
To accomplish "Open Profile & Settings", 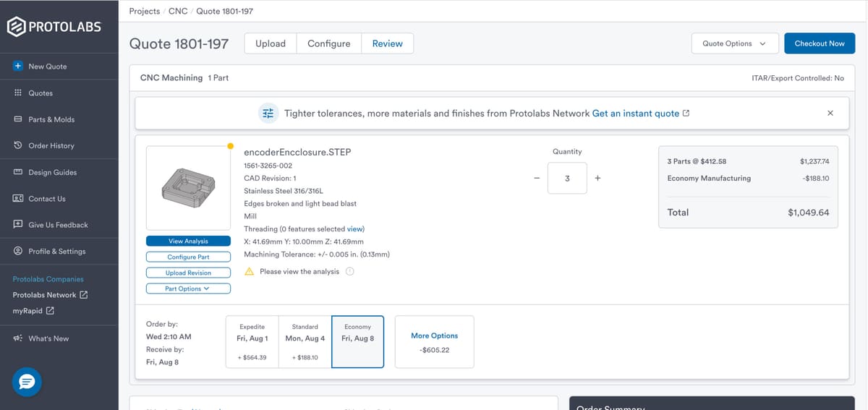I will click(57, 251).
